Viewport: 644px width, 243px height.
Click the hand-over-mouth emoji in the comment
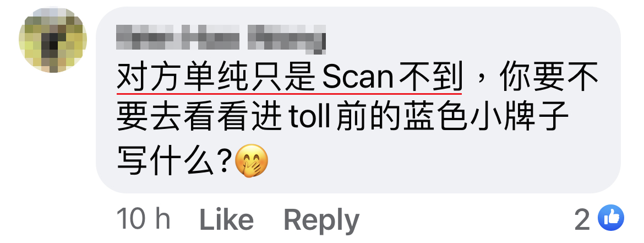[x=252, y=161]
